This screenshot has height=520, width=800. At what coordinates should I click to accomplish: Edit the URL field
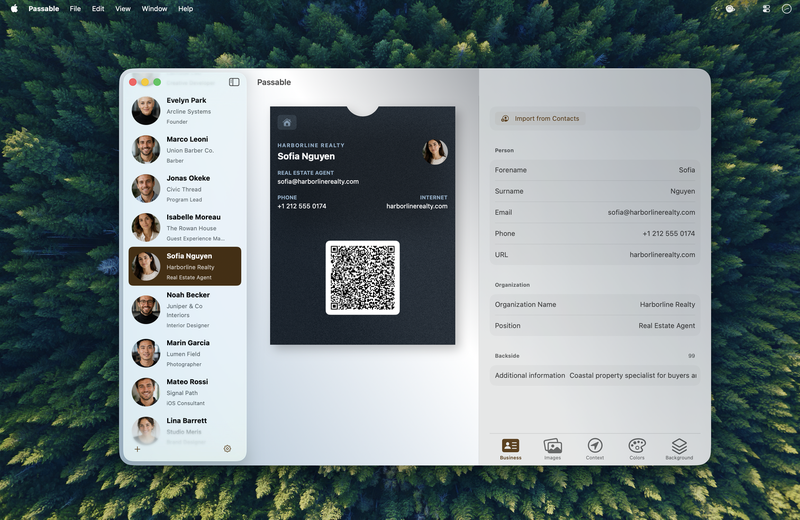pyautogui.click(x=595, y=255)
